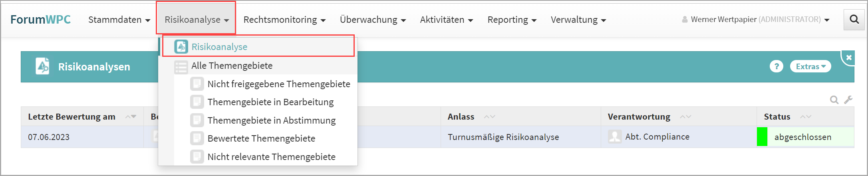Screen dimensions: 868x176
Task: Select Themengebiete in Abstimmung menu item
Action: coord(271,120)
